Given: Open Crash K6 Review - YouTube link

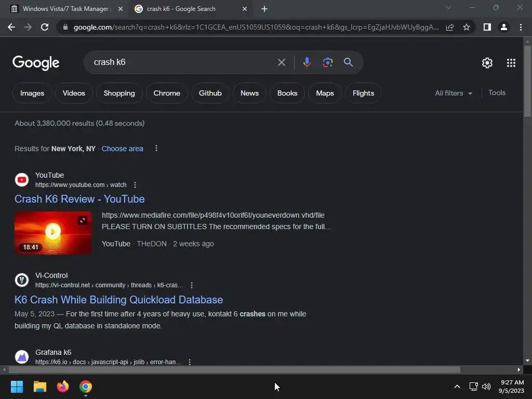Looking at the screenshot, I should (x=79, y=199).
